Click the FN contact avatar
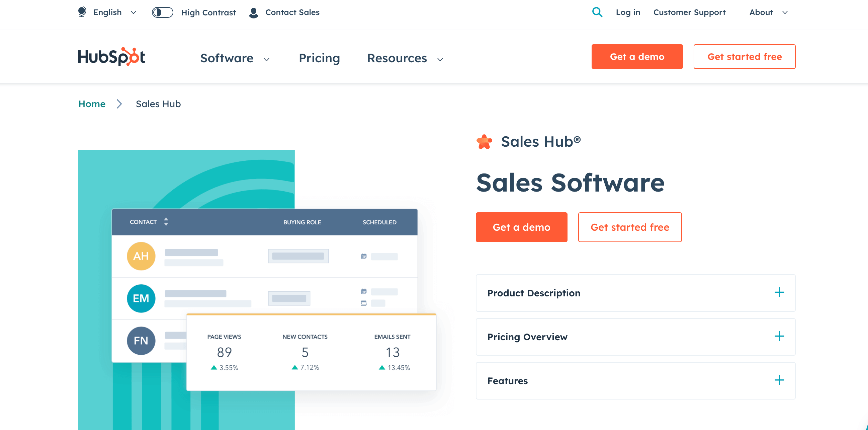This screenshot has height=430, width=868. coord(141,341)
